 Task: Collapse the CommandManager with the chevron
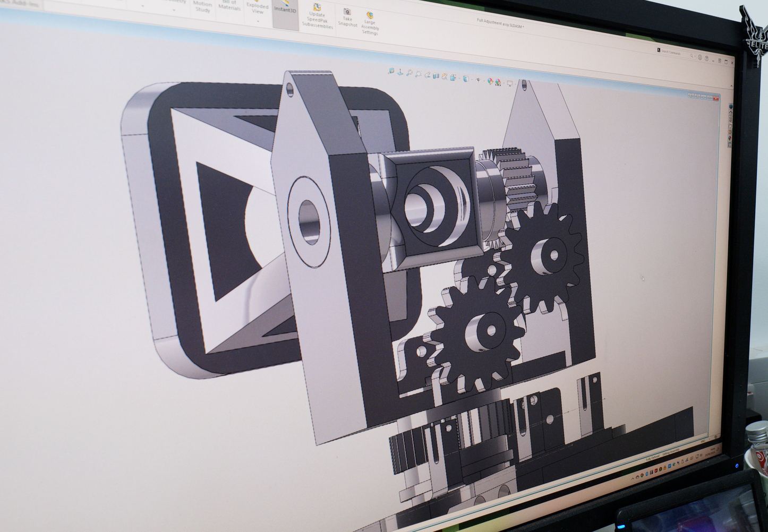pos(731,86)
